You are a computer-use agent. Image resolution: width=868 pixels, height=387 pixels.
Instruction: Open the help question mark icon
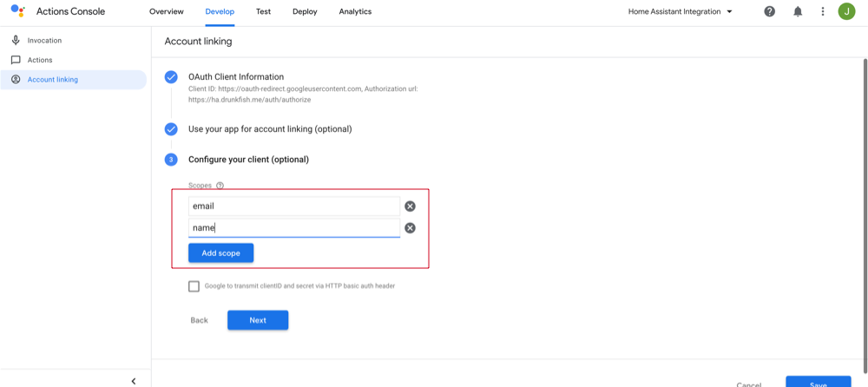point(769,11)
